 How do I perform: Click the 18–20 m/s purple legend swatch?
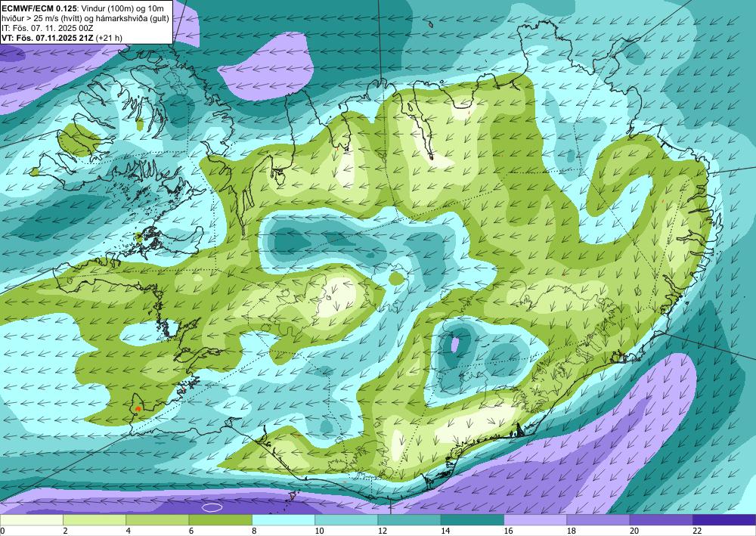pos(598,520)
